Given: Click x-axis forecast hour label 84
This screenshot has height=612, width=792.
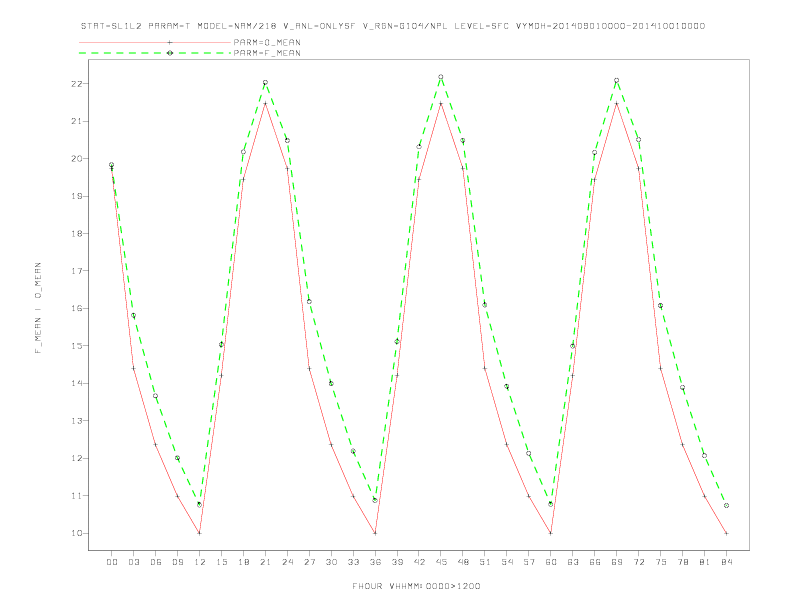Looking at the screenshot, I should (x=726, y=562).
